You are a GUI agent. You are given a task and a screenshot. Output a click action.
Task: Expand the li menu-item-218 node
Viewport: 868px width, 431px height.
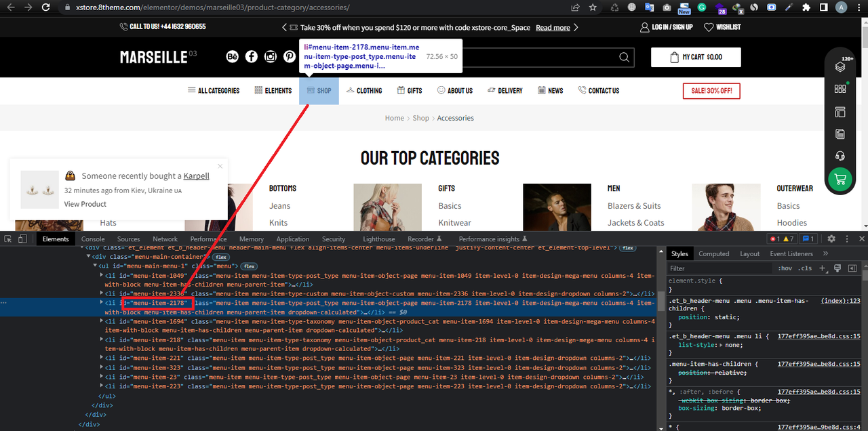coord(102,339)
